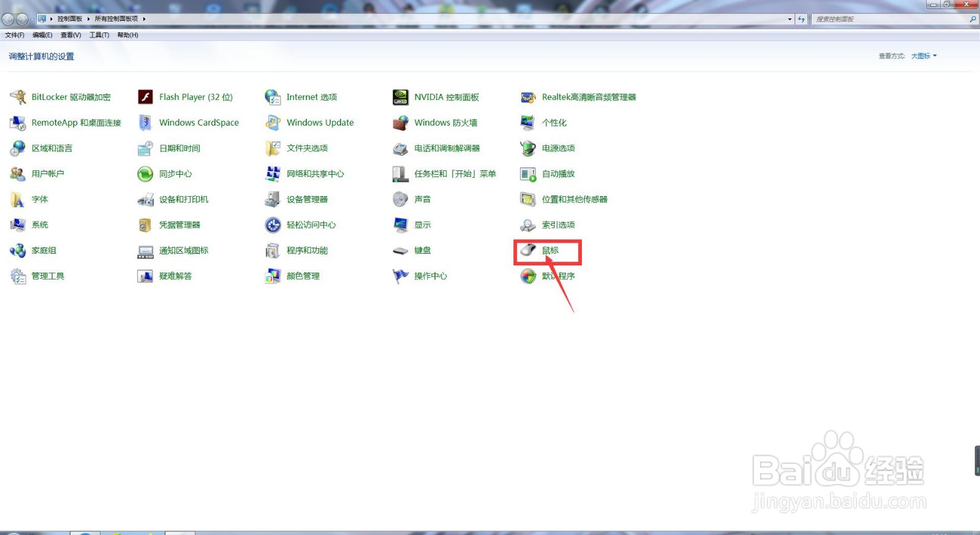Open BitLocker 驱动器加密 icon
The height and width of the screenshot is (535, 980).
tap(18, 97)
